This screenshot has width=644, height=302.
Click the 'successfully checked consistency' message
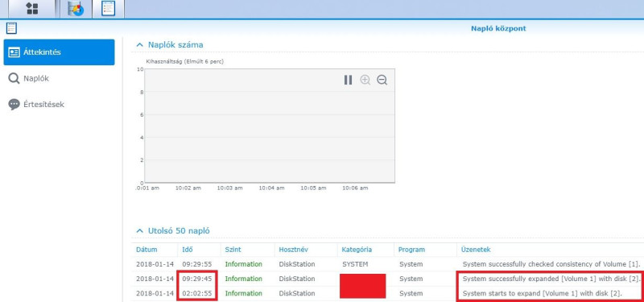pos(551,264)
